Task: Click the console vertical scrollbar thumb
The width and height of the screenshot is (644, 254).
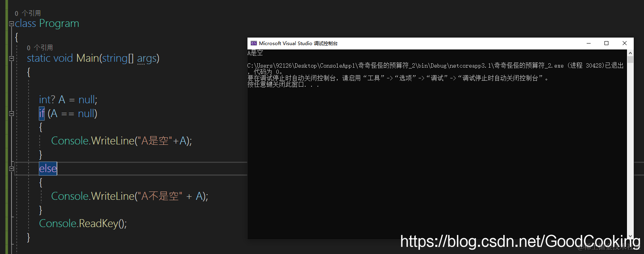Action: pyautogui.click(x=630, y=59)
